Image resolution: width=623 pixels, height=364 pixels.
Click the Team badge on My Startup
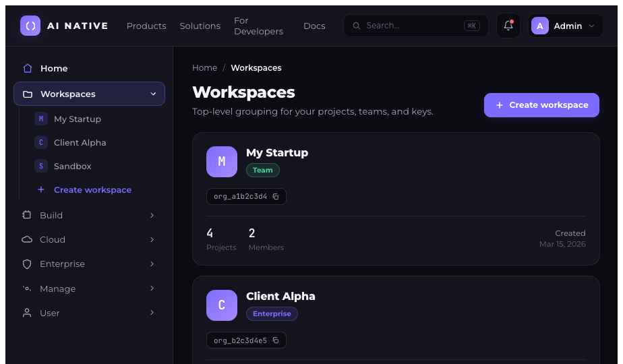(263, 170)
